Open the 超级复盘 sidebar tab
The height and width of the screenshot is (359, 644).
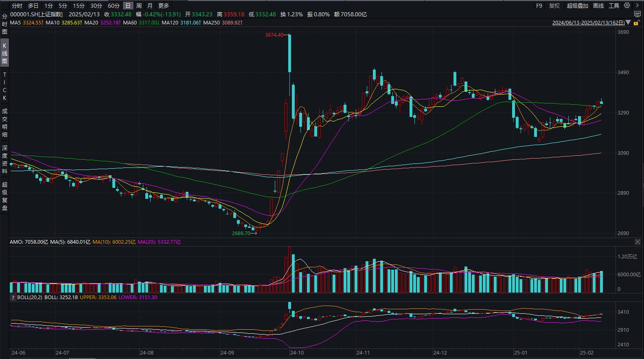(4, 196)
